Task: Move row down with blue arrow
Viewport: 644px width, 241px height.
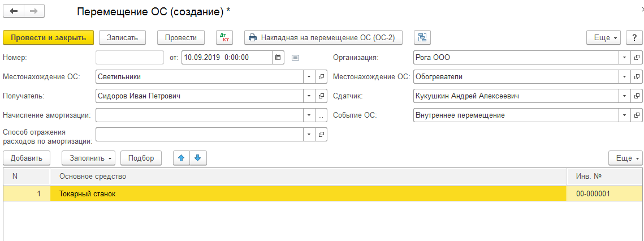Action: tap(197, 158)
